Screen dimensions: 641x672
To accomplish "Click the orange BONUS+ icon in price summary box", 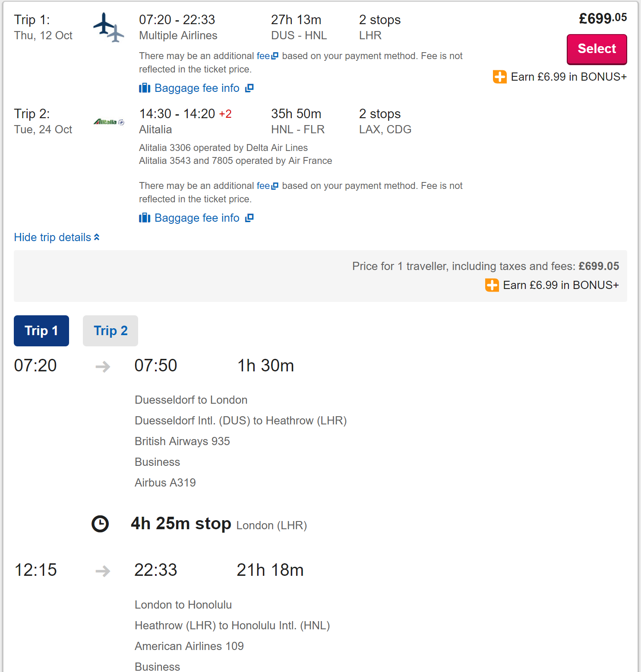I will 492,285.
